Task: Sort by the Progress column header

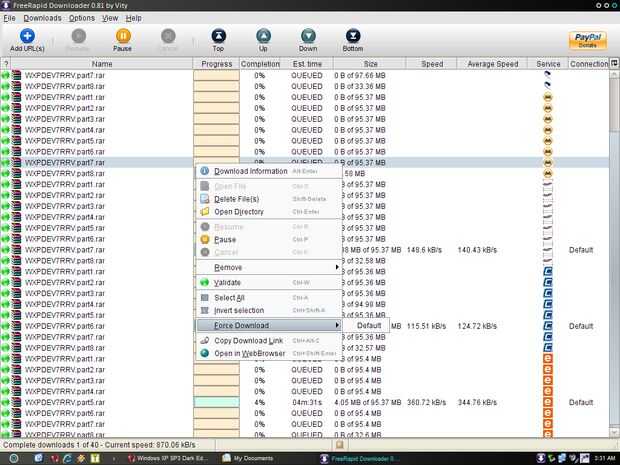Action: pos(216,64)
